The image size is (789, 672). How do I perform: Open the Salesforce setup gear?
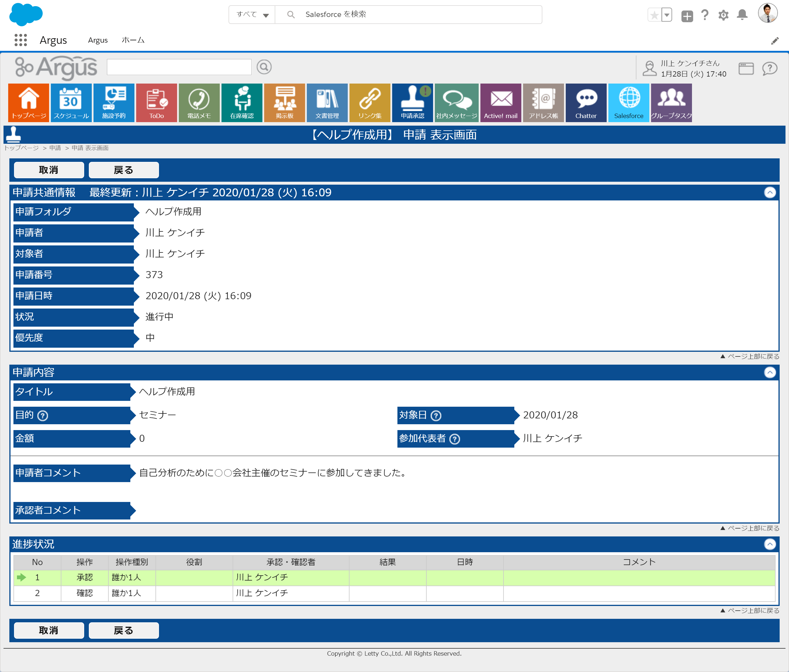coord(723,15)
